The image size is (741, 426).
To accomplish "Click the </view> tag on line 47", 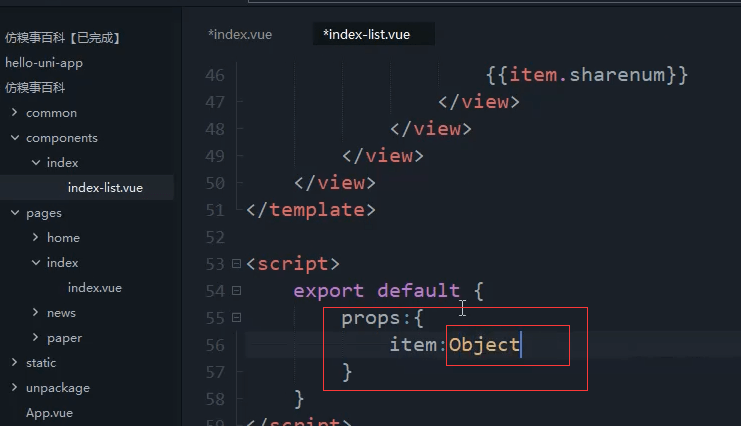I will tap(479, 102).
